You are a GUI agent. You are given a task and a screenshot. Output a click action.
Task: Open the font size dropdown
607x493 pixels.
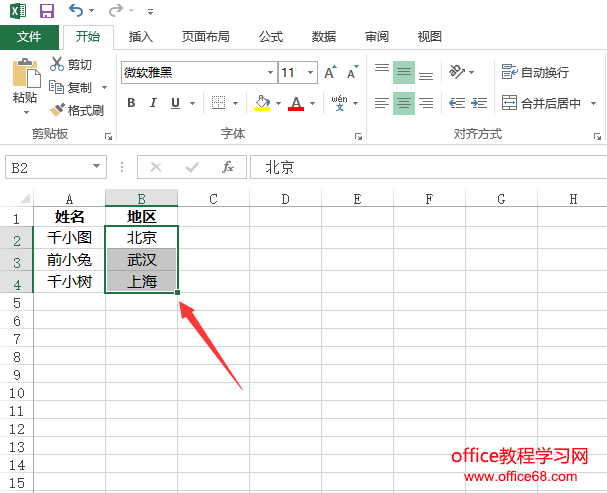(x=310, y=72)
